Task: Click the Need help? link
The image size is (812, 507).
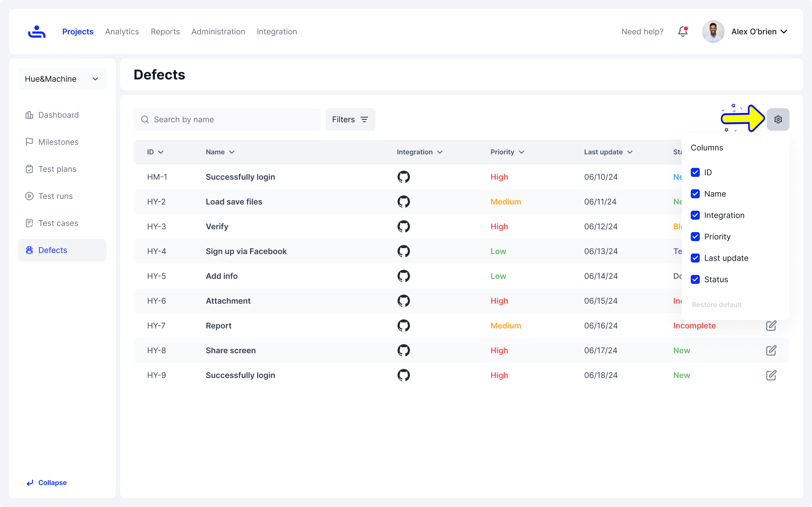Action: 642,32
